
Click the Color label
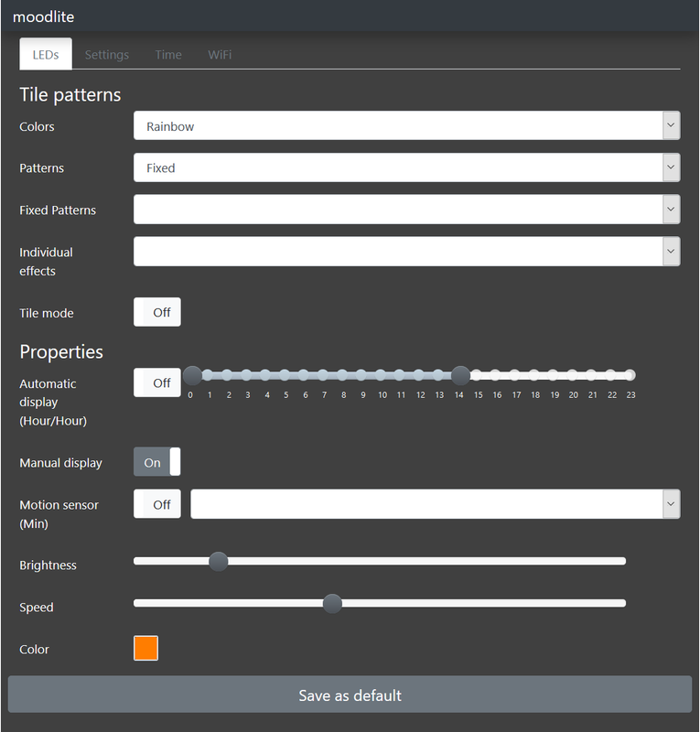[34, 650]
